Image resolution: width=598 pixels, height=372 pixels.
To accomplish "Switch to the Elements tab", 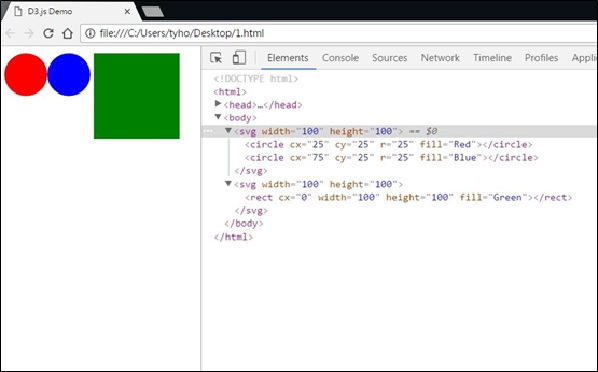I will tap(288, 58).
